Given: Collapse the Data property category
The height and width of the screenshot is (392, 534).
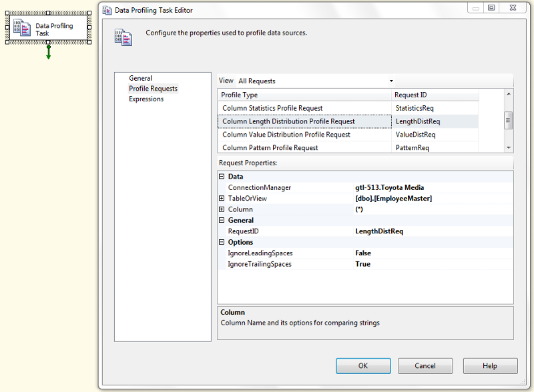Looking at the screenshot, I should click(x=222, y=176).
